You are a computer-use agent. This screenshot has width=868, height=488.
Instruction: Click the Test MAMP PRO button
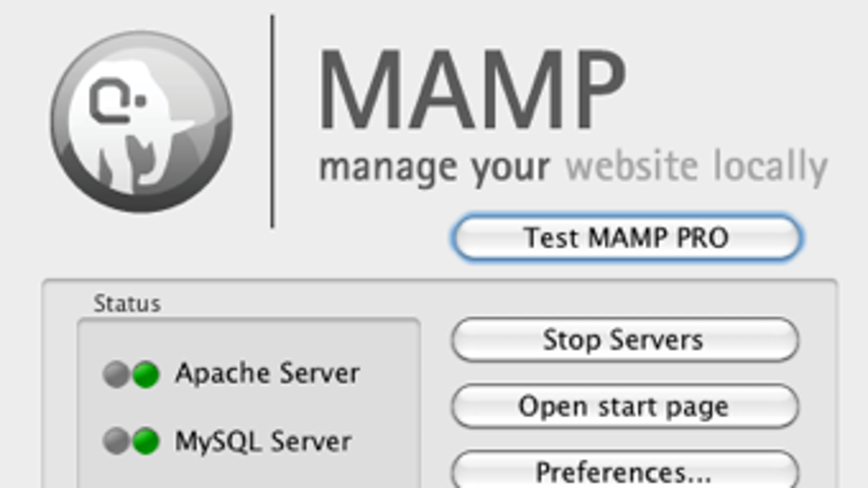click(x=626, y=237)
